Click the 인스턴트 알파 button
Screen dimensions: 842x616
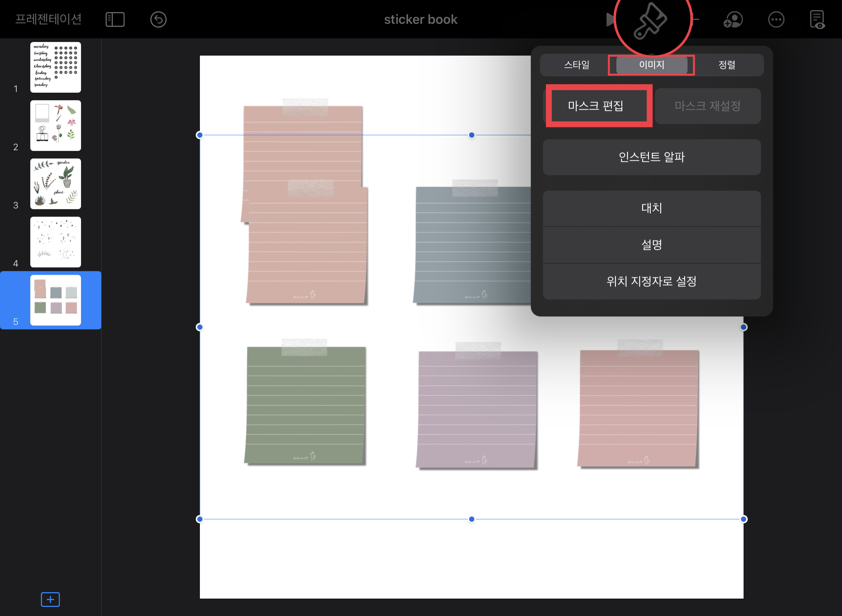652,157
